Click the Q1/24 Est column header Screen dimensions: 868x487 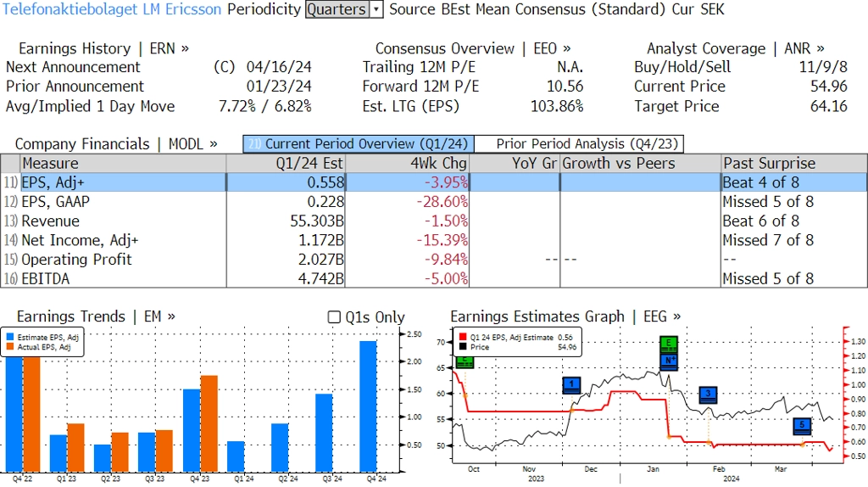[x=286, y=164]
